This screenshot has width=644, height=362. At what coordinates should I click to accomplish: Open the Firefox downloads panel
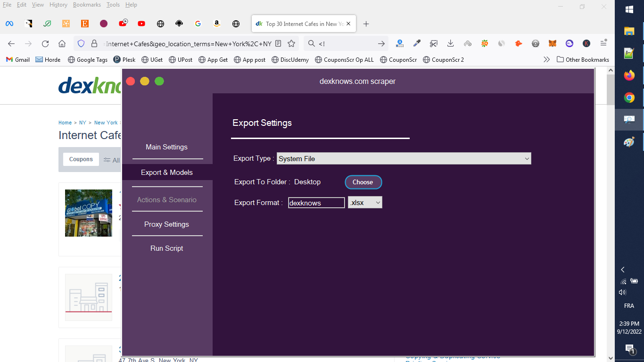coord(451,44)
